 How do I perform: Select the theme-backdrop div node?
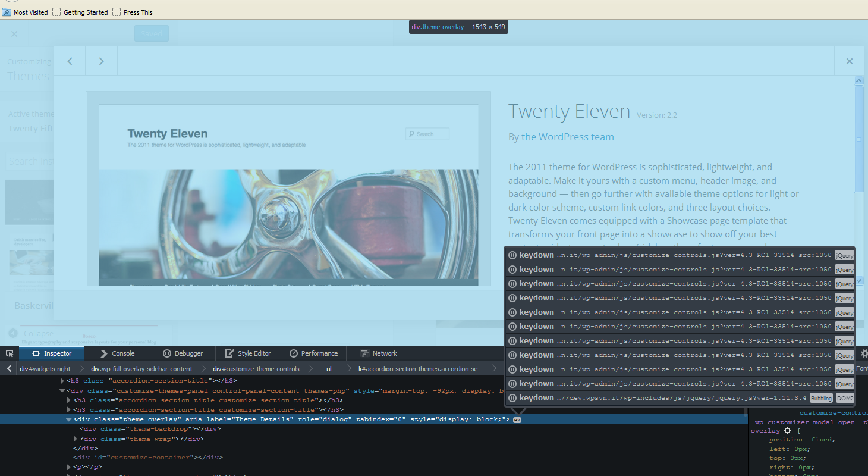(150, 429)
